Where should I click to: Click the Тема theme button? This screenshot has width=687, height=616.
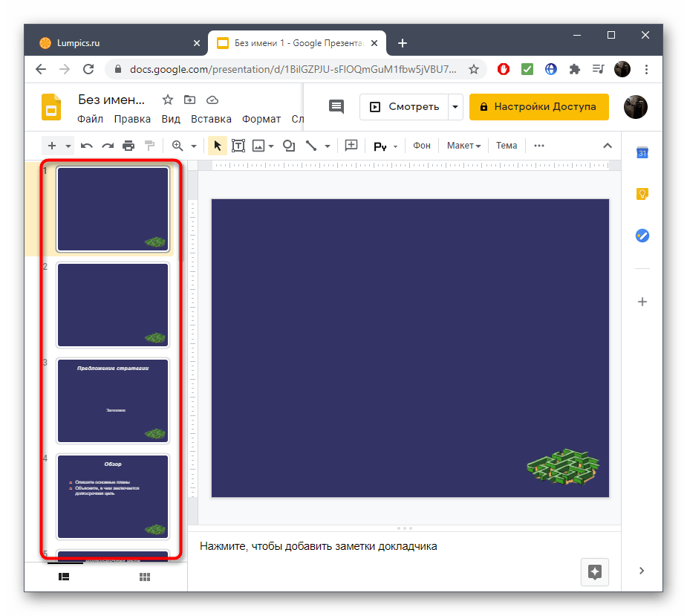[x=507, y=146]
